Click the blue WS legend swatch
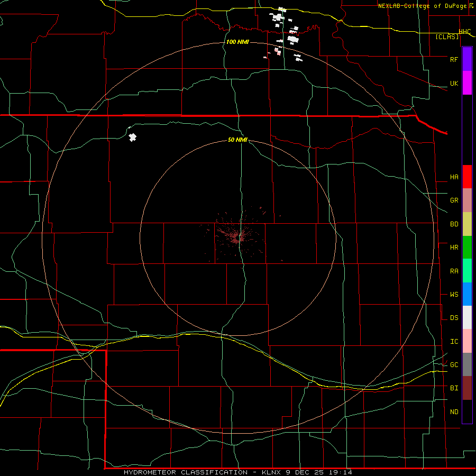The width and height of the screenshot is (476, 476). tap(467, 294)
